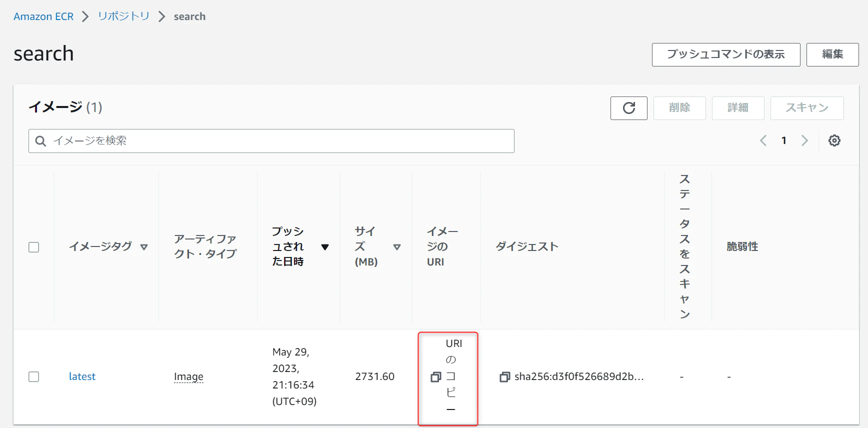Sort by サイズ (MB) column arrow
The height and width of the screenshot is (428, 868).
397,247
